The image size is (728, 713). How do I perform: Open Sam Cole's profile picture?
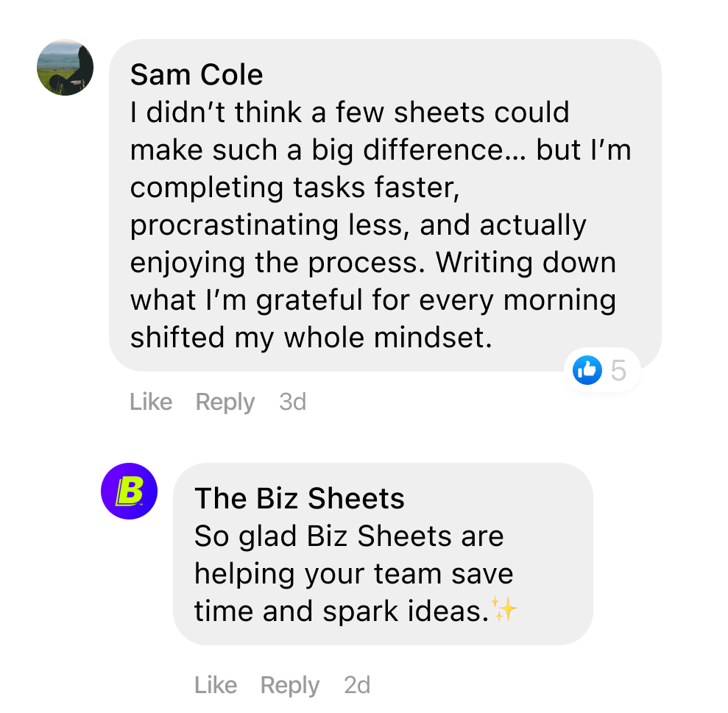65,67
